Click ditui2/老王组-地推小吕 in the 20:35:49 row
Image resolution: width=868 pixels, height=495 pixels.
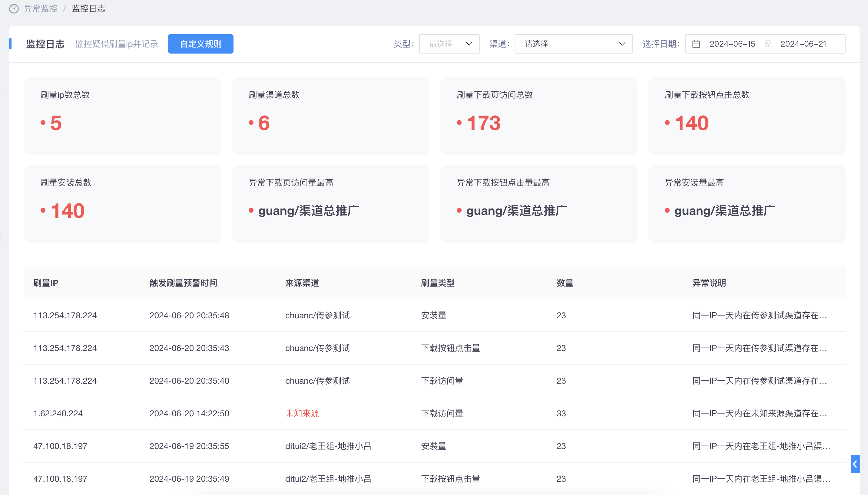click(x=328, y=479)
